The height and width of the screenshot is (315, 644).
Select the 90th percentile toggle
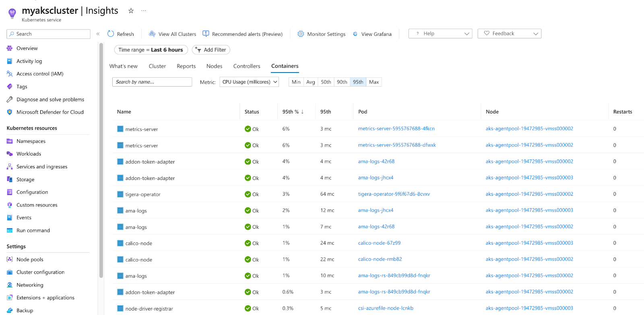coord(342,82)
